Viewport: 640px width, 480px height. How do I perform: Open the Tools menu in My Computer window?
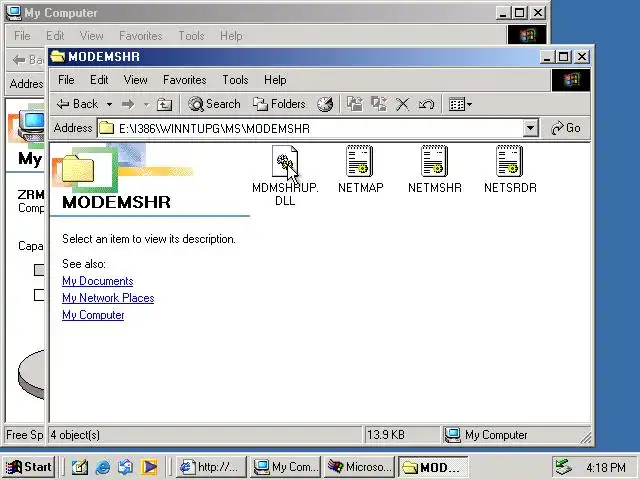pyautogui.click(x=191, y=36)
